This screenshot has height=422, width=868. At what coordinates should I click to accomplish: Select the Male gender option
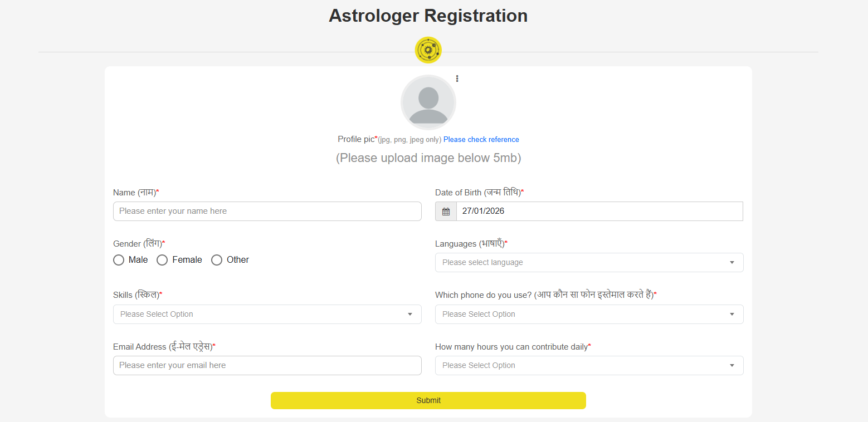coord(119,260)
